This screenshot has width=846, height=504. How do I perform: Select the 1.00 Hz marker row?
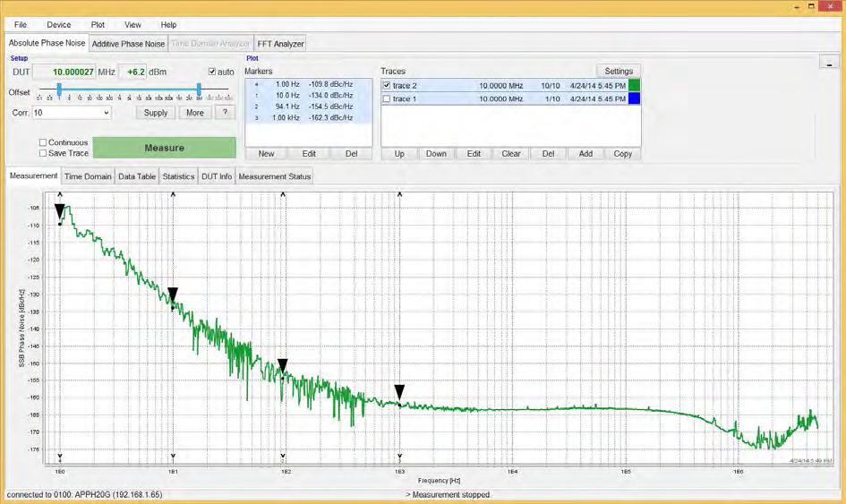click(x=308, y=84)
